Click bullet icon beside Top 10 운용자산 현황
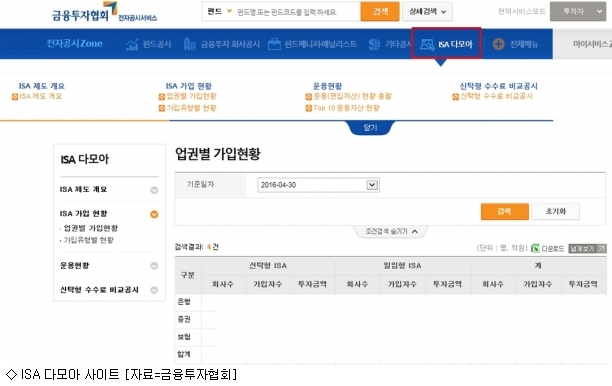612x386 pixels. (x=309, y=108)
